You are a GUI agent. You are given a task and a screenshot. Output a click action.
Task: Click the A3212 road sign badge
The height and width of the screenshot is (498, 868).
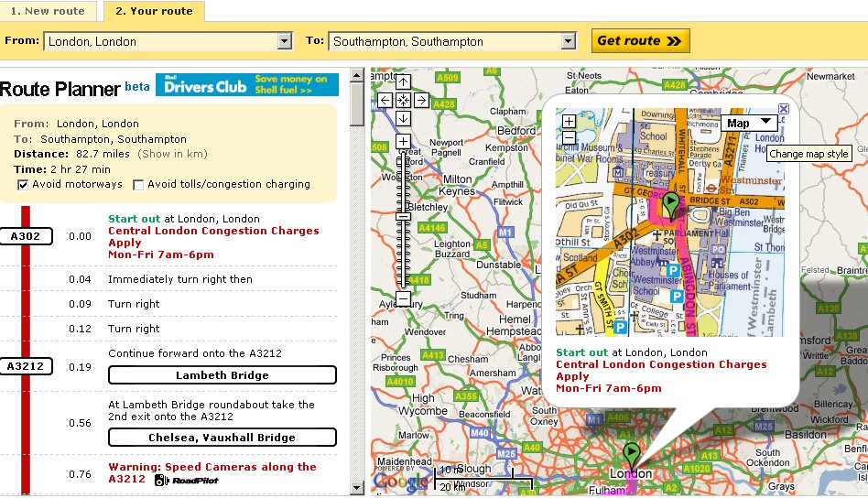pyautogui.click(x=26, y=366)
